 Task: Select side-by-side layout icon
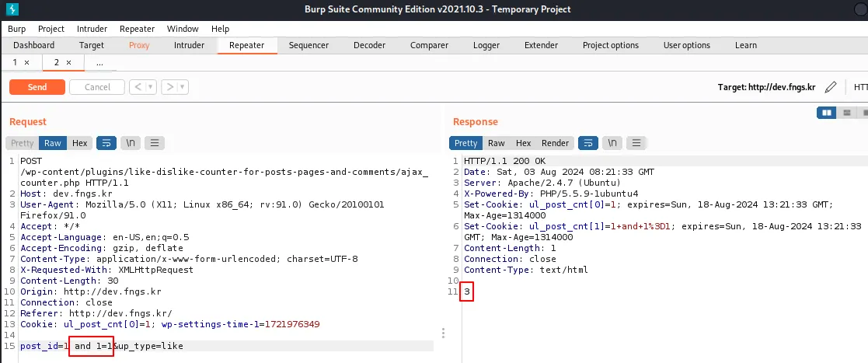coord(827,113)
